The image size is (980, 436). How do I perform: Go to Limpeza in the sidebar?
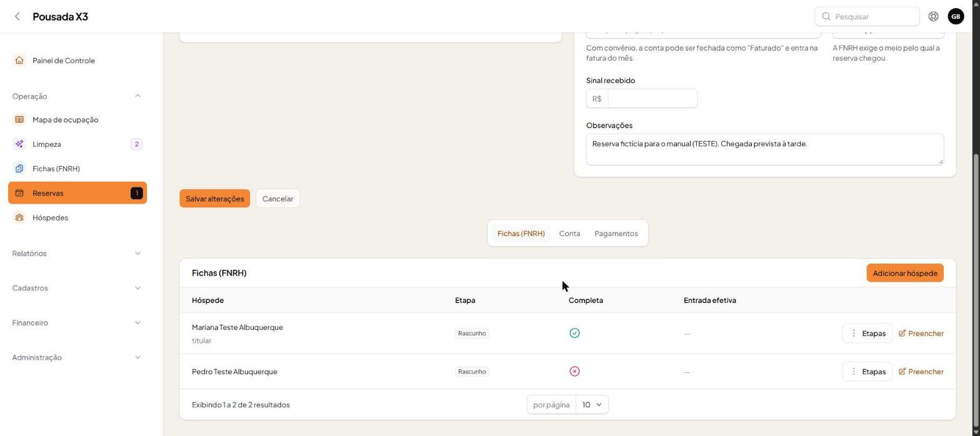point(77,144)
